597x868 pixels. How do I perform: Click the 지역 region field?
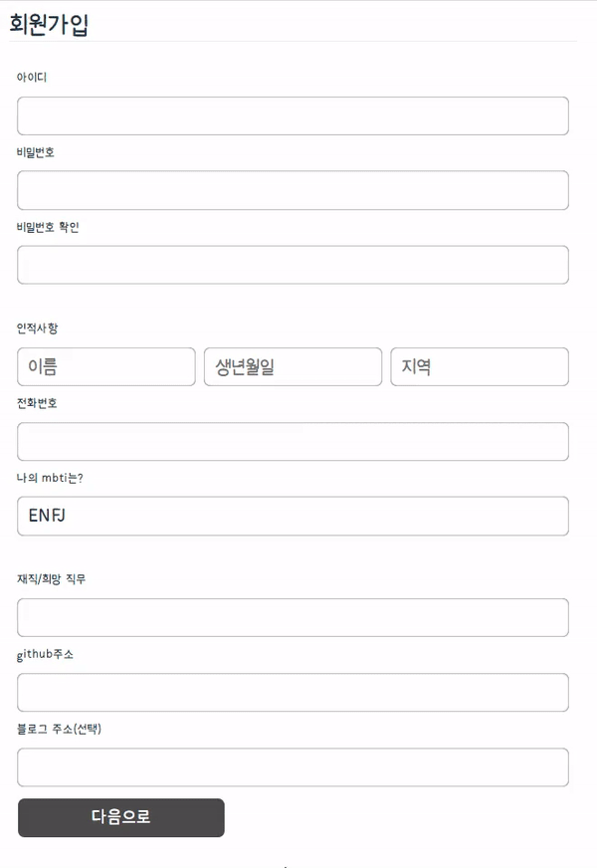(x=480, y=366)
